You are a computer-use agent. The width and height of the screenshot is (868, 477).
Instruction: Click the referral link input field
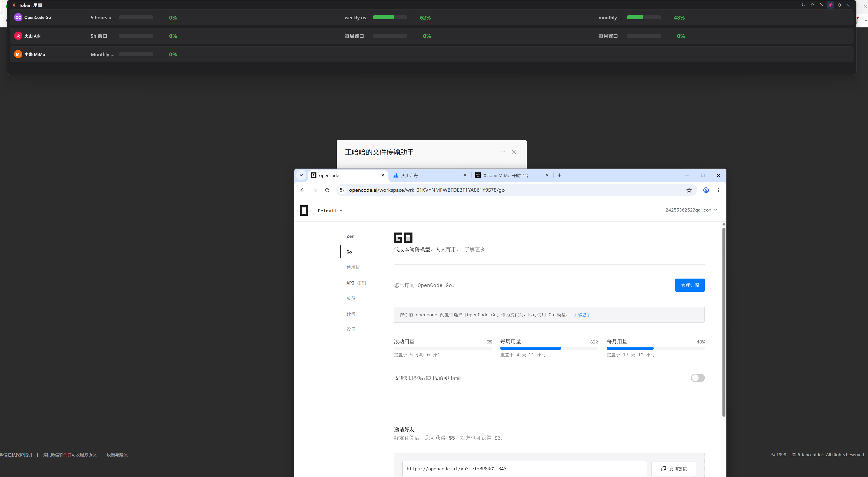point(524,468)
